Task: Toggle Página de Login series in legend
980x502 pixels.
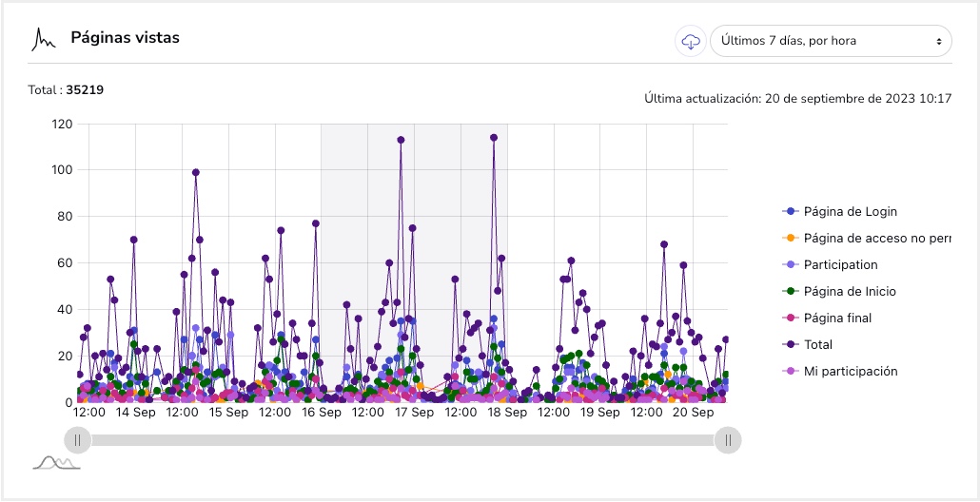Action: tap(850, 211)
